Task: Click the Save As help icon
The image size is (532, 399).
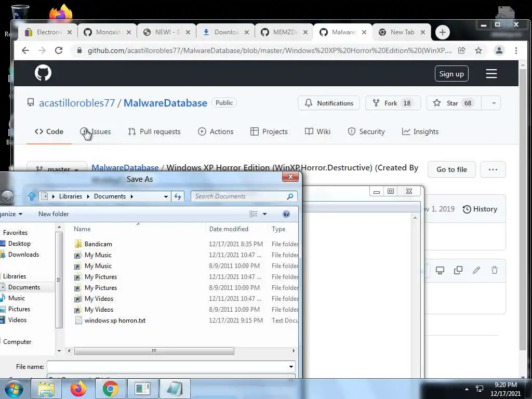Action: 286,214
